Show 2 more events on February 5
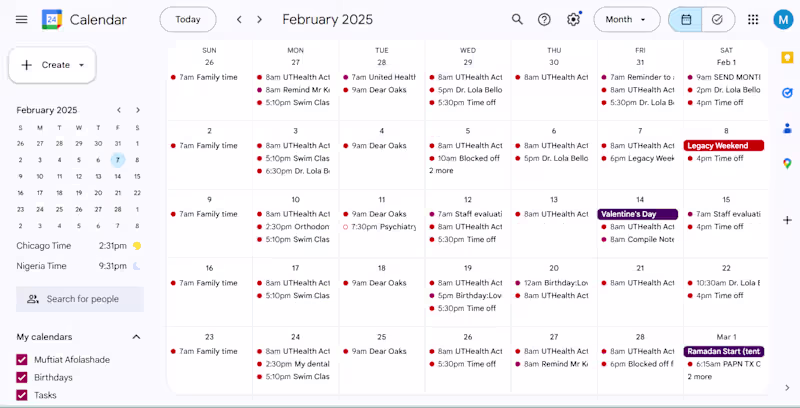 tap(441, 171)
